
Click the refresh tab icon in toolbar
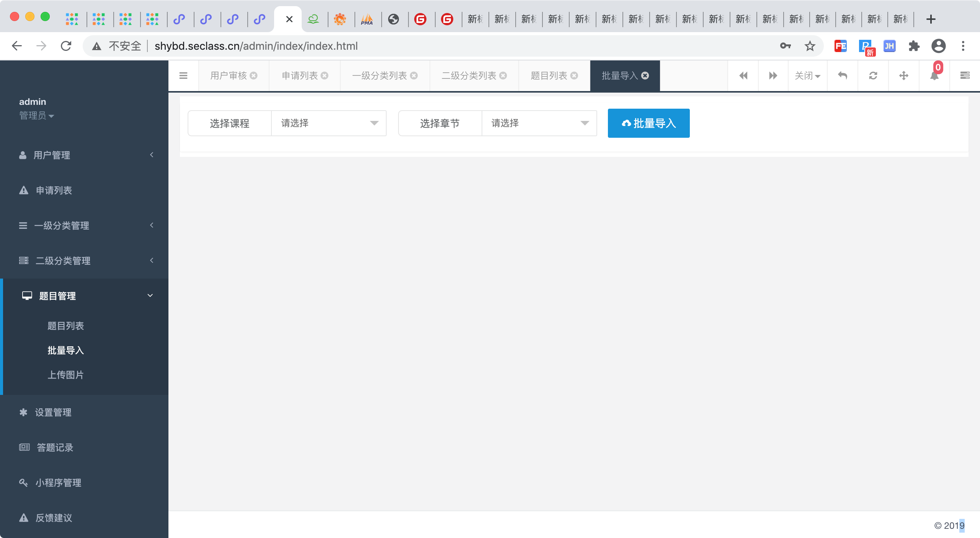pyautogui.click(x=873, y=76)
